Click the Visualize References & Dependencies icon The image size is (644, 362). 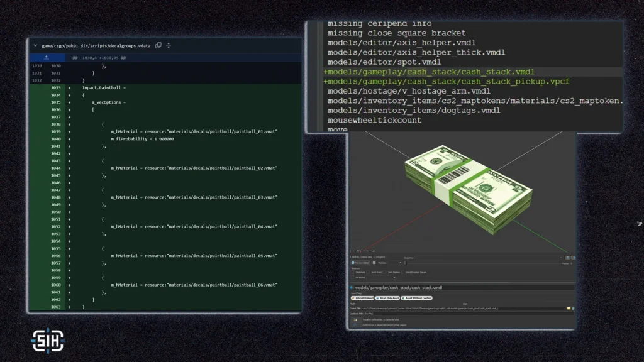[x=355, y=319]
